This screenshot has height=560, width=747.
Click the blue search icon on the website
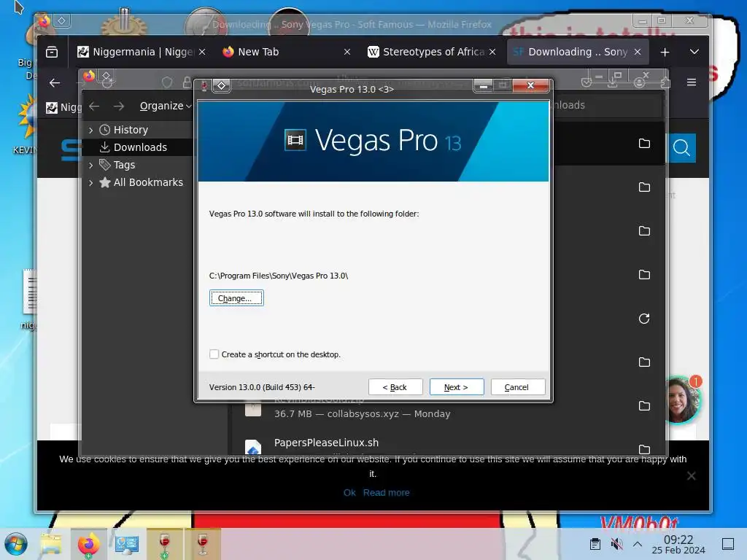[682, 148]
